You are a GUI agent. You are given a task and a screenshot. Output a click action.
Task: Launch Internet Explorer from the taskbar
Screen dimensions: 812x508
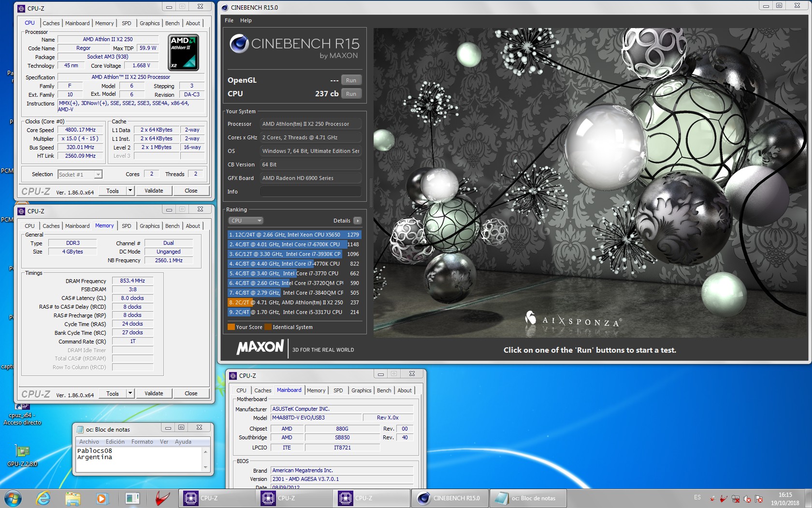43,498
